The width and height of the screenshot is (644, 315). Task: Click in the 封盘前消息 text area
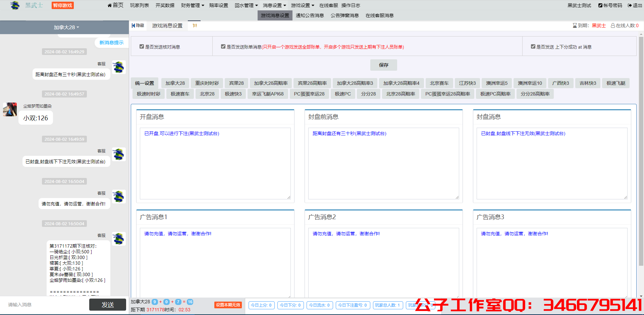tap(384, 164)
